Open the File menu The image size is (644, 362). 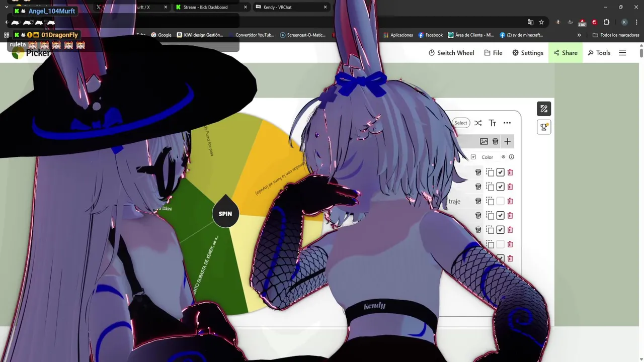pos(493,53)
